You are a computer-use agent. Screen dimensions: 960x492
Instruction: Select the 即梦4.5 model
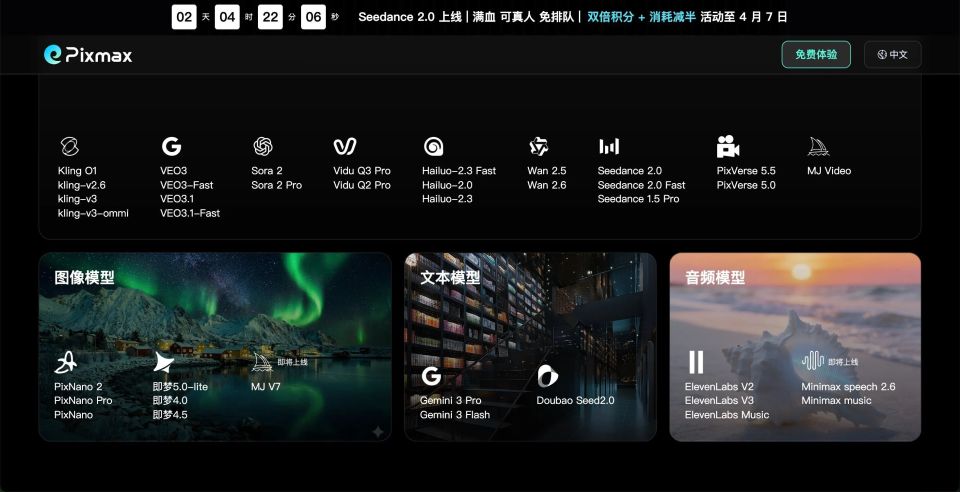point(170,415)
